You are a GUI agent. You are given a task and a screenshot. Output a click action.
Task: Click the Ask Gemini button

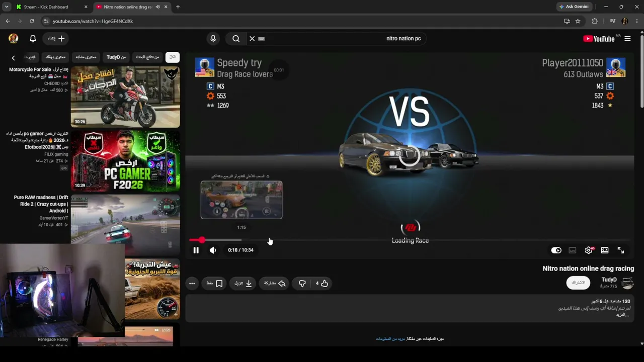click(574, 7)
